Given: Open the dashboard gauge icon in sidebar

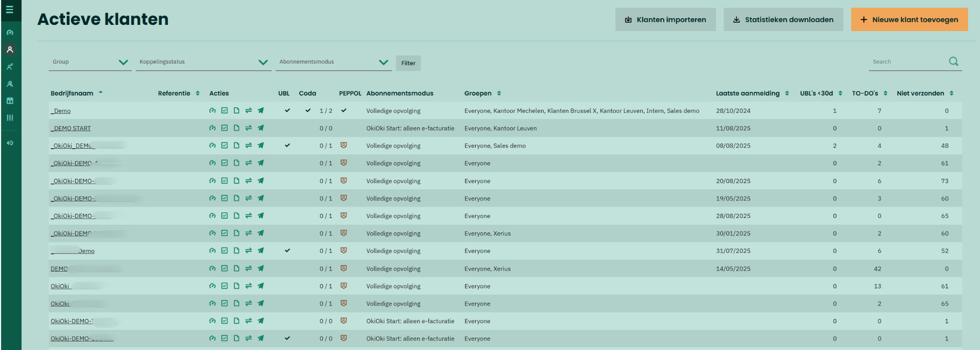Looking at the screenshot, I should [x=10, y=33].
